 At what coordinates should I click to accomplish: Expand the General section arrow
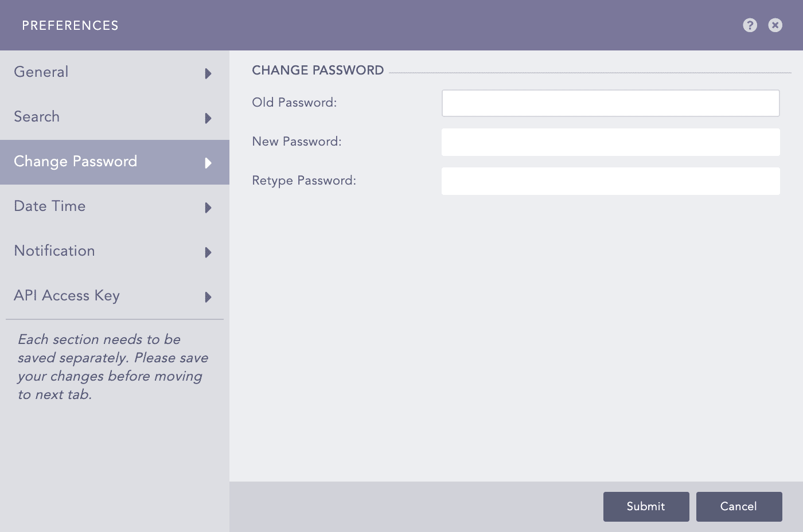point(208,73)
